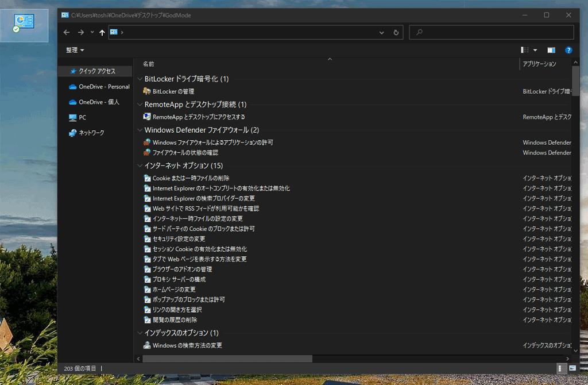Go up one folder level
Image resolution: width=588 pixels, height=385 pixels.
click(102, 32)
